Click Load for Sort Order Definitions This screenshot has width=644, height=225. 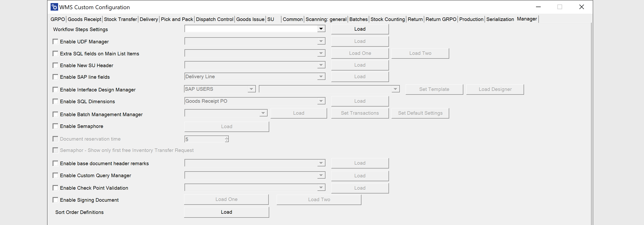pos(226,212)
